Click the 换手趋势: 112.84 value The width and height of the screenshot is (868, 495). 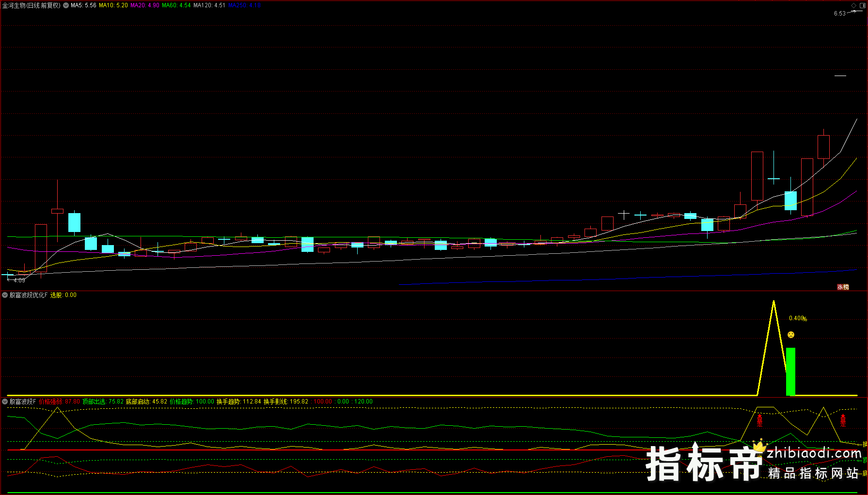click(239, 402)
